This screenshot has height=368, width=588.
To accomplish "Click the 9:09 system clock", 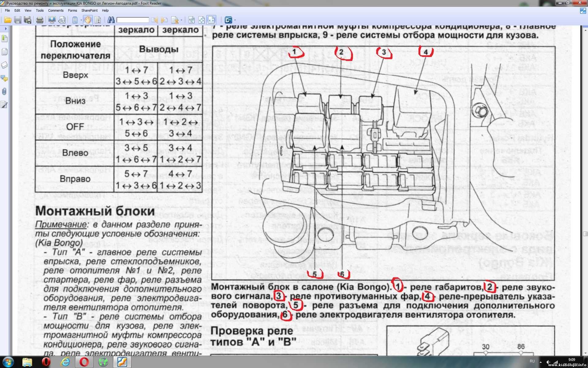I will point(571,360).
